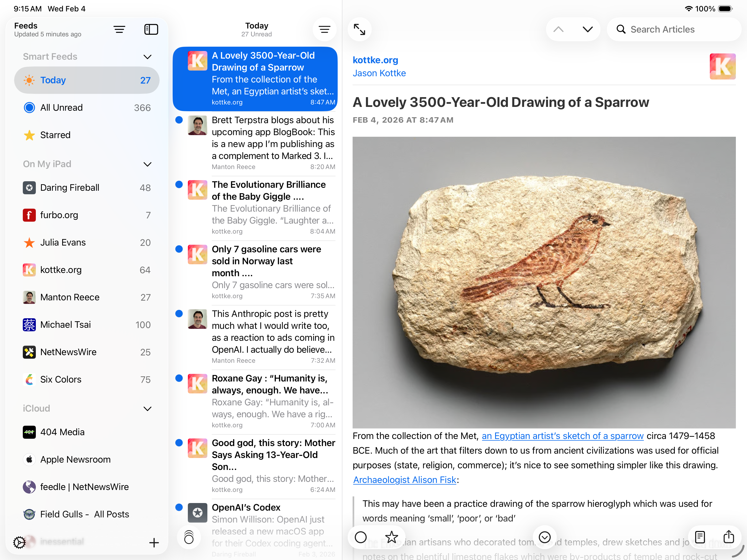Toggle the read/unread circle in article toolbar
Image resolution: width=747 pixels, height=560 pixels.
[361, 537]
